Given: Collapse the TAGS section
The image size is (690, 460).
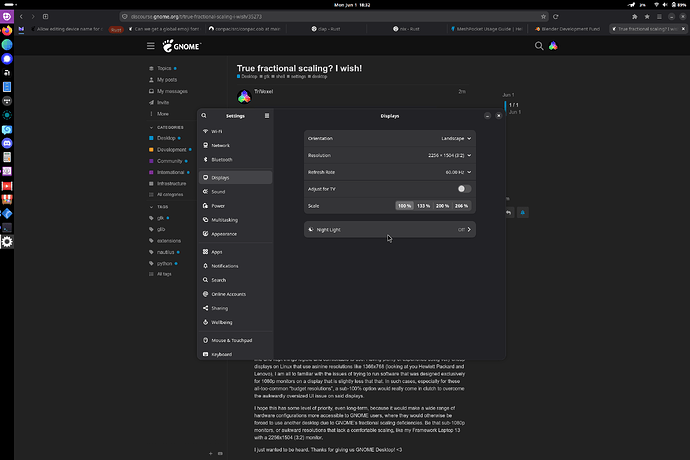Looking at the screenshot, I should coord(159,206).
